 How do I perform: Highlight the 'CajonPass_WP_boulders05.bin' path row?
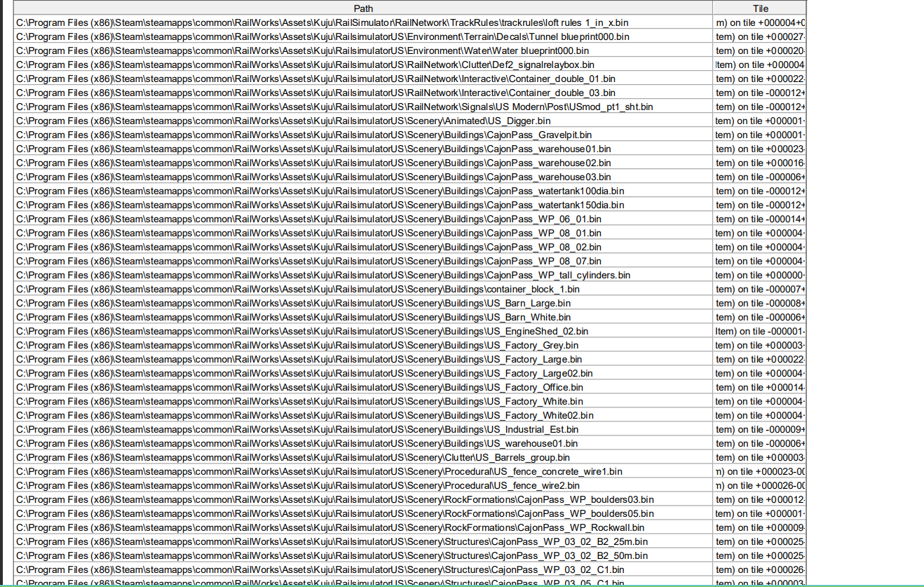point(363,513)
